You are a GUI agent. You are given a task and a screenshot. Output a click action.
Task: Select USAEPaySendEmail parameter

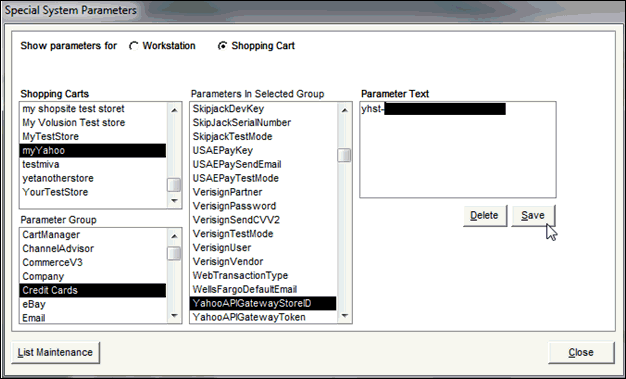(x=263, y=164)
